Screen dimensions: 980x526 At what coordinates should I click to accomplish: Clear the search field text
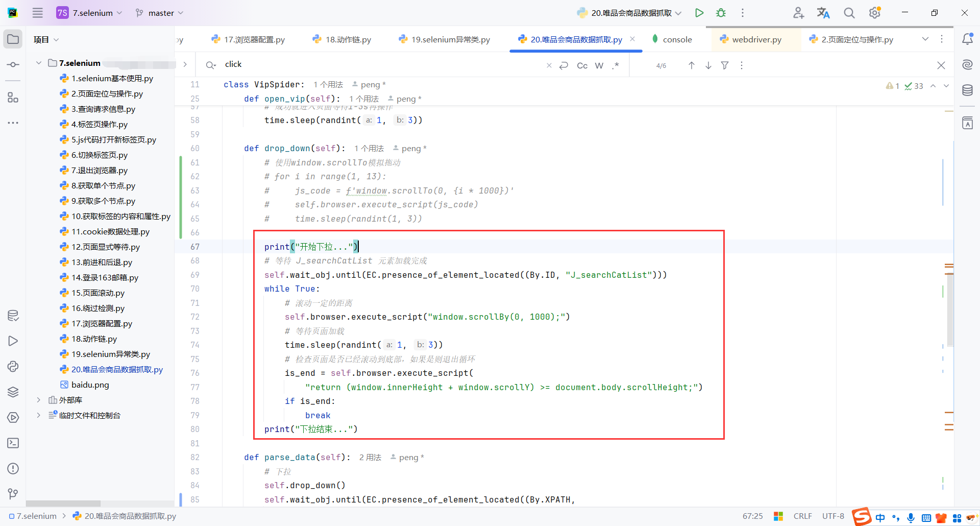(x=549, y=65)
